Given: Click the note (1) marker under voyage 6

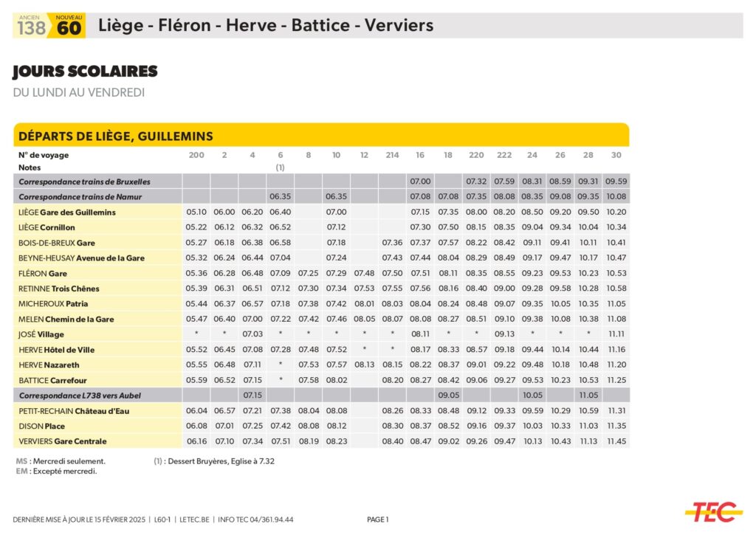Looking at the screenshot, I should (281, 168).
